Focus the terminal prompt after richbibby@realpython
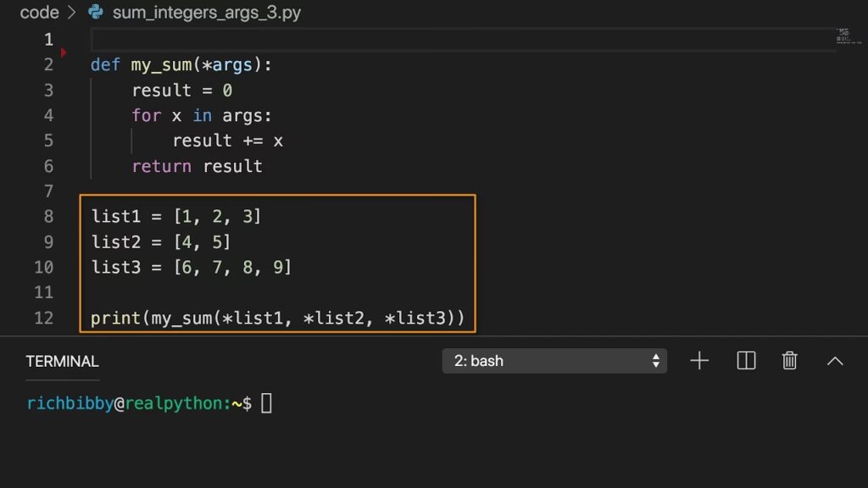The height and width of the screenshot is (488, 868). point(266,404)
